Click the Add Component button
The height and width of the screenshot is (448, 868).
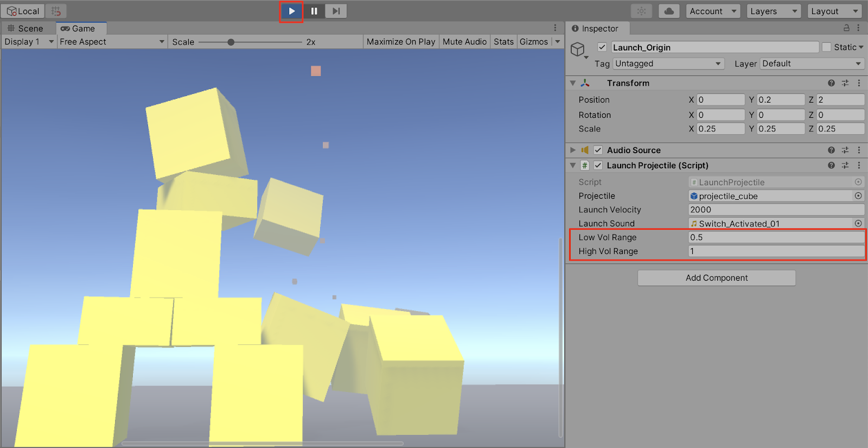tap(716, 278)
